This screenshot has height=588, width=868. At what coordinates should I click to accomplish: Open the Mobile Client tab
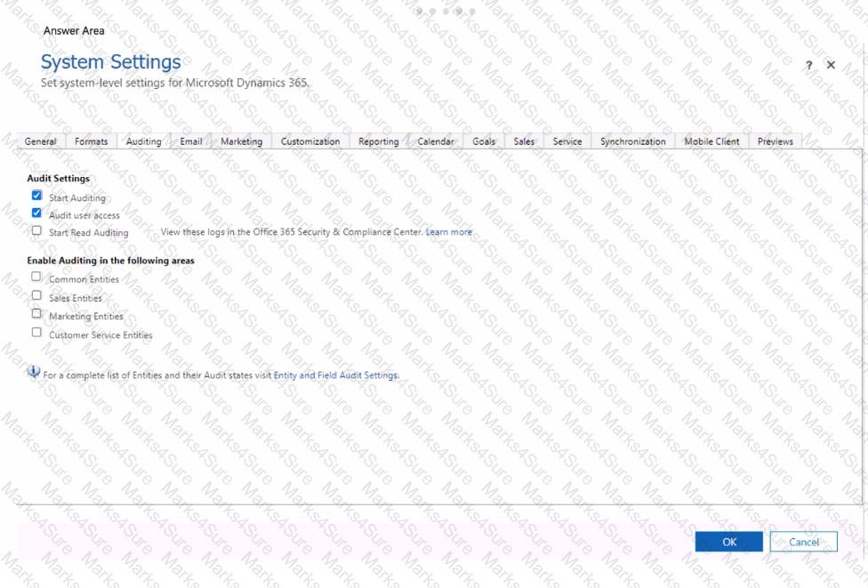711,141
